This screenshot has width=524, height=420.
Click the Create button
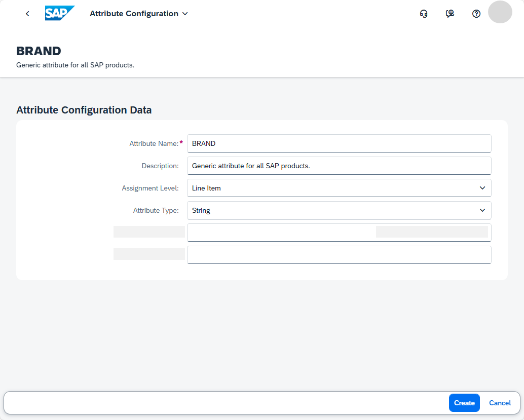(464, 403)
